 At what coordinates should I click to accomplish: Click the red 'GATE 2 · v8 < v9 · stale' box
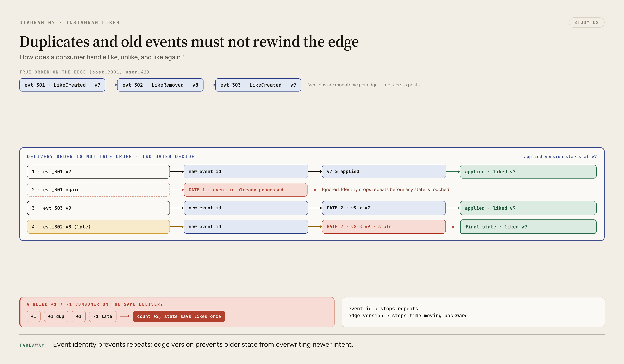[x=384, y=227]
